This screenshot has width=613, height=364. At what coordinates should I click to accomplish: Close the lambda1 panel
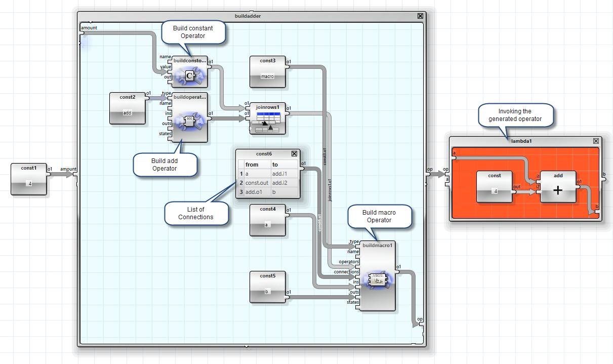point(596,141)
